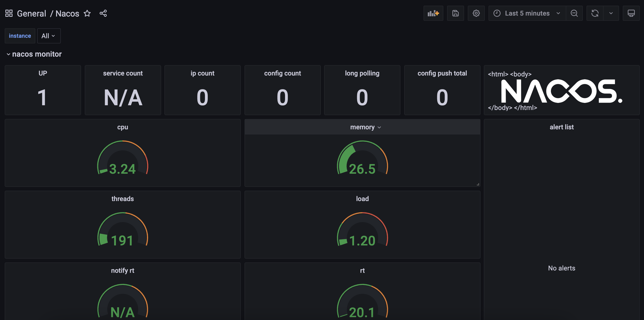
Task: Cycle view mode with monitor icon
Action: pos(631,13)
